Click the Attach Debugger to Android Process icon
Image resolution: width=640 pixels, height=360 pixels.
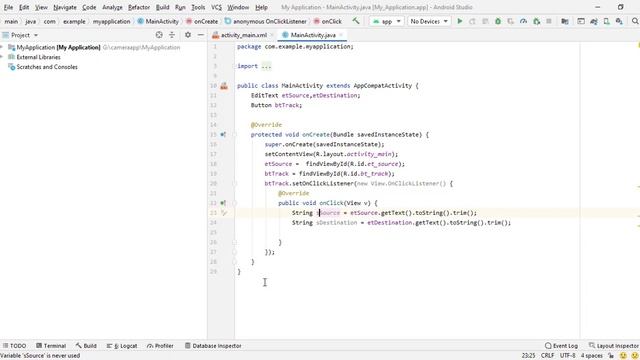point(536,21)
